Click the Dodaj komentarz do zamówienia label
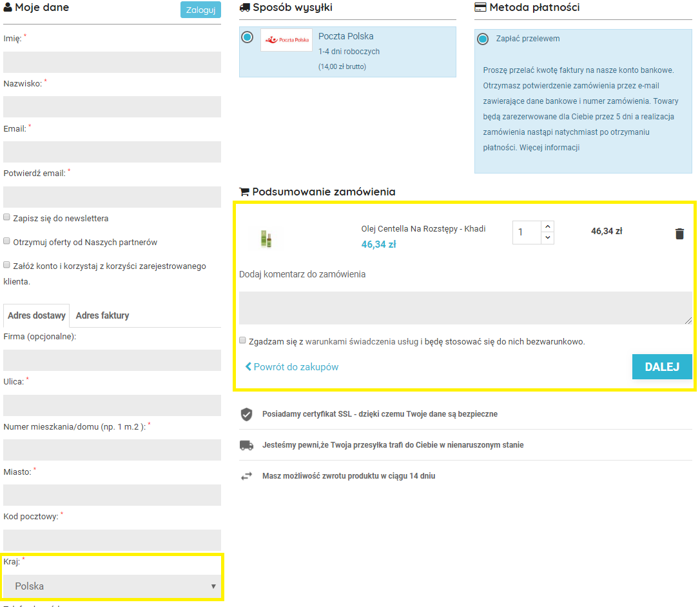 tap(302, 274)
